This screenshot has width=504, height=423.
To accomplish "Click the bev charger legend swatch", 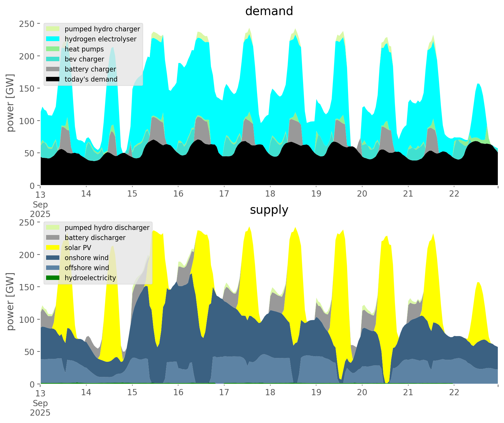I will 53,59.
